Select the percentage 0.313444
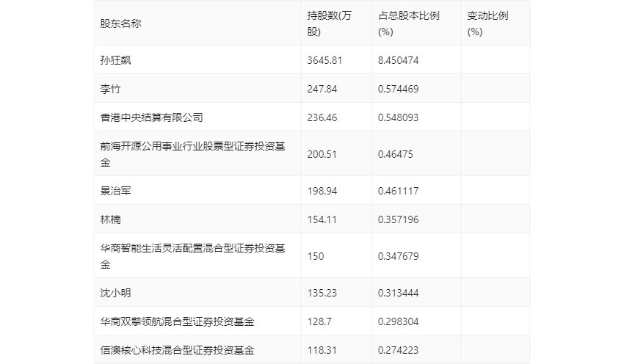 coord(398,293)
